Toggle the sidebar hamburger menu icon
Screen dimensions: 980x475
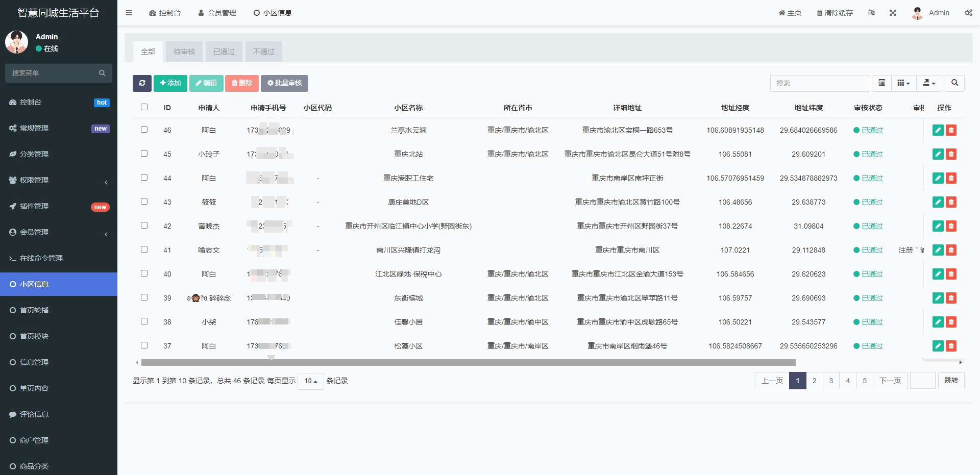click(129, 13)
